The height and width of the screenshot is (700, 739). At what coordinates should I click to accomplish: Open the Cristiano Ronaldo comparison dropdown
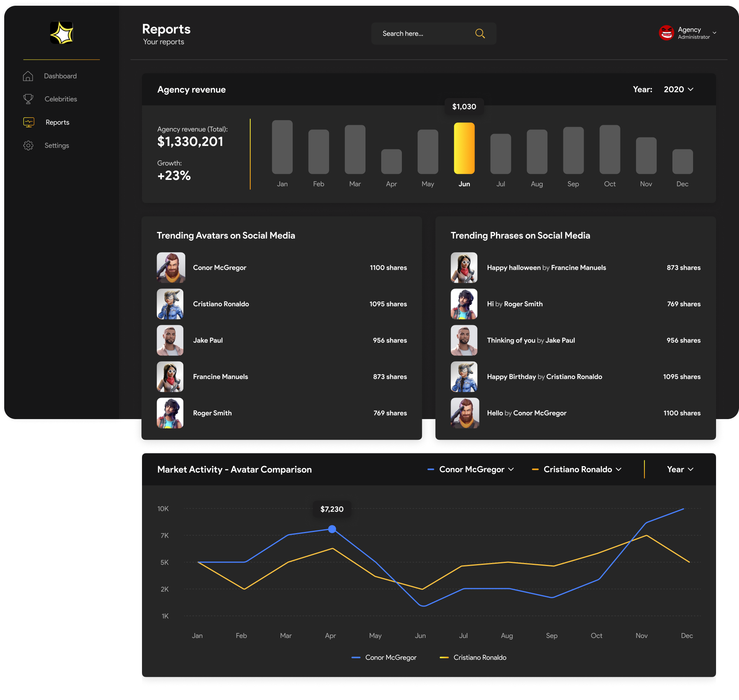[577, 469]
